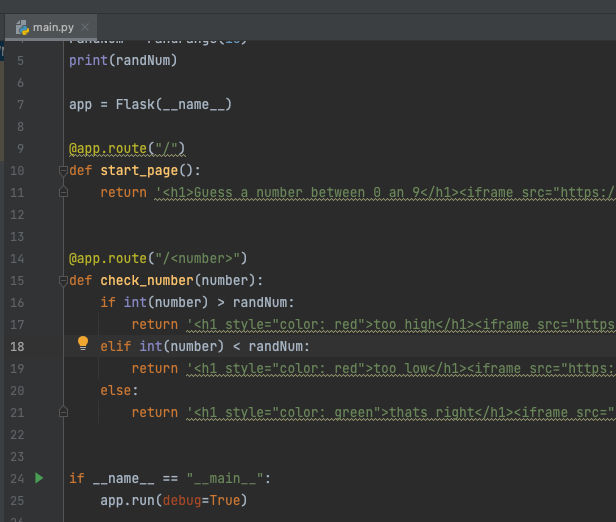
Task: Click the 'too low' return string
Action: point(401,368)
